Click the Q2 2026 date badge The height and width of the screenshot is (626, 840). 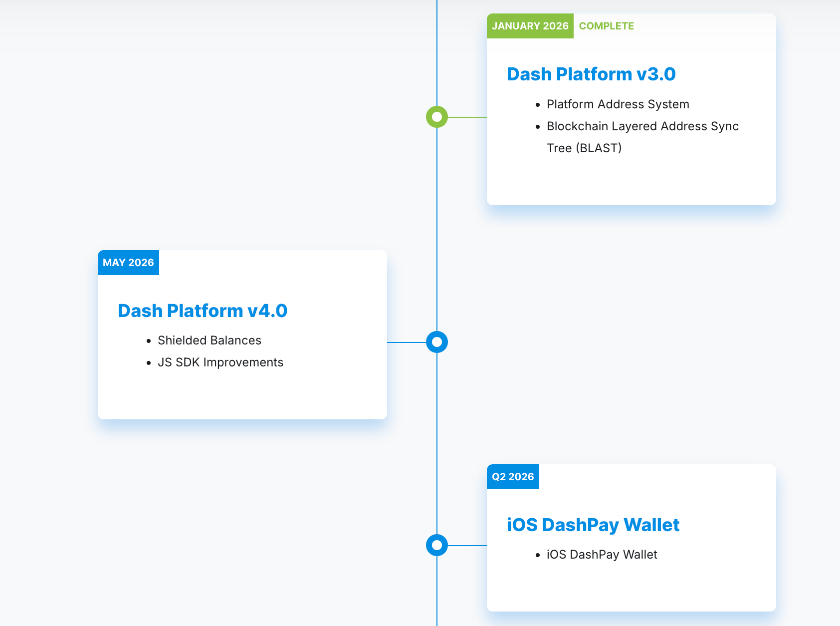(513, 477)
